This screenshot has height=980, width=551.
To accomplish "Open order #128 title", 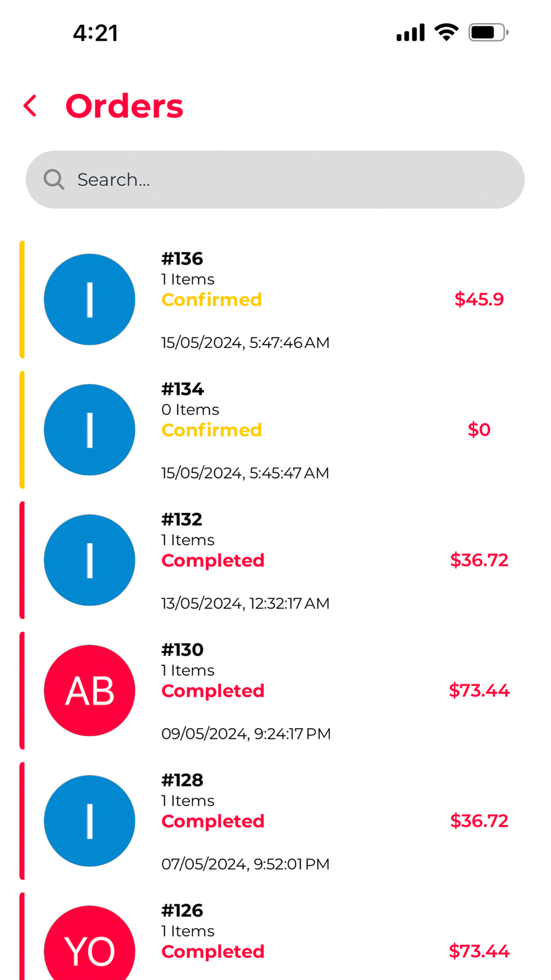I will 182,780.
